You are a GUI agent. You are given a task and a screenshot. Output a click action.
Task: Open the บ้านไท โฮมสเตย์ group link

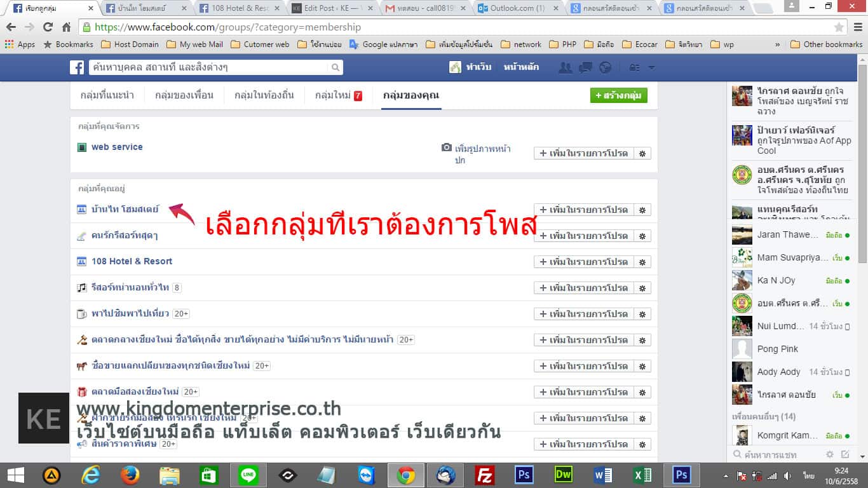point(125,209)
